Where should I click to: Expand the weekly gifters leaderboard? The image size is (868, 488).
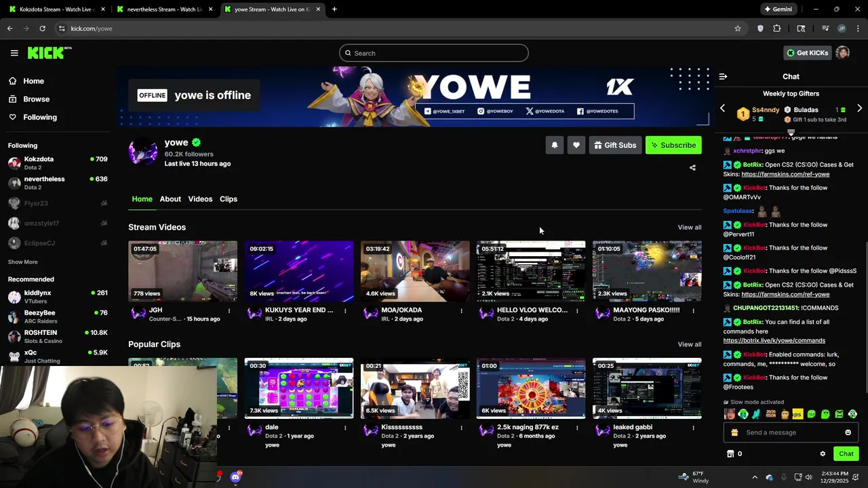point(791,132)
